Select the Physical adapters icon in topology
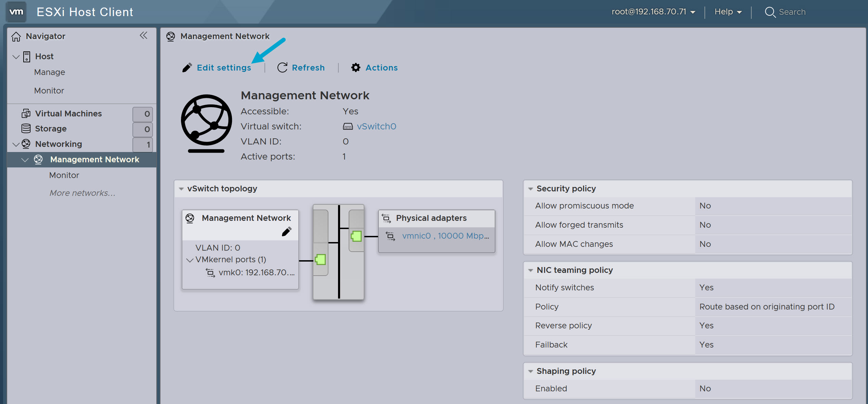This screenshot has height=404, width=868. click(387, 218)
